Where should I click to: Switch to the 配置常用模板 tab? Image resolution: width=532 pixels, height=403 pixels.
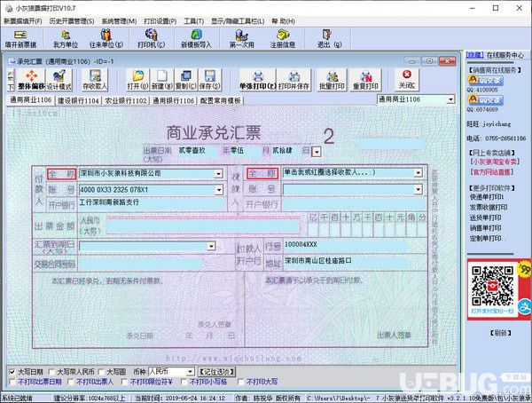pyautogui.click(x=221, y=100)
